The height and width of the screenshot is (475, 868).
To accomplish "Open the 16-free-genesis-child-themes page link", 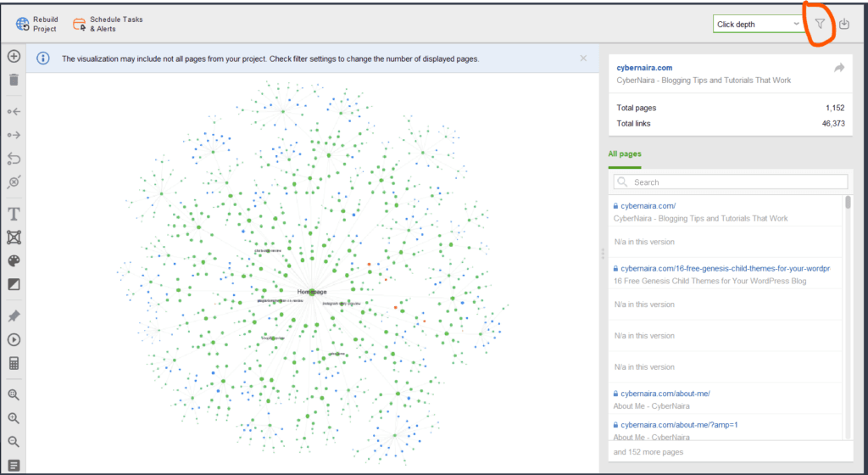I will coord(726,269).
